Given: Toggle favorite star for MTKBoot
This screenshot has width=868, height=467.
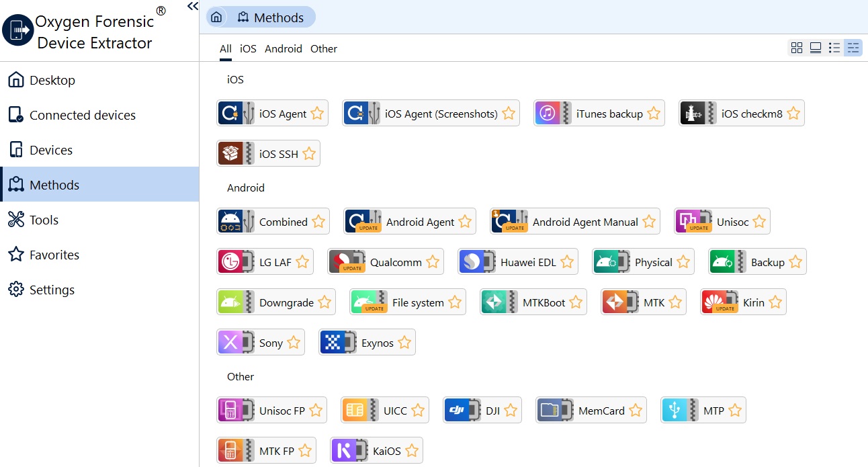Looking at the screenshot, I should [x=576, y=302].
